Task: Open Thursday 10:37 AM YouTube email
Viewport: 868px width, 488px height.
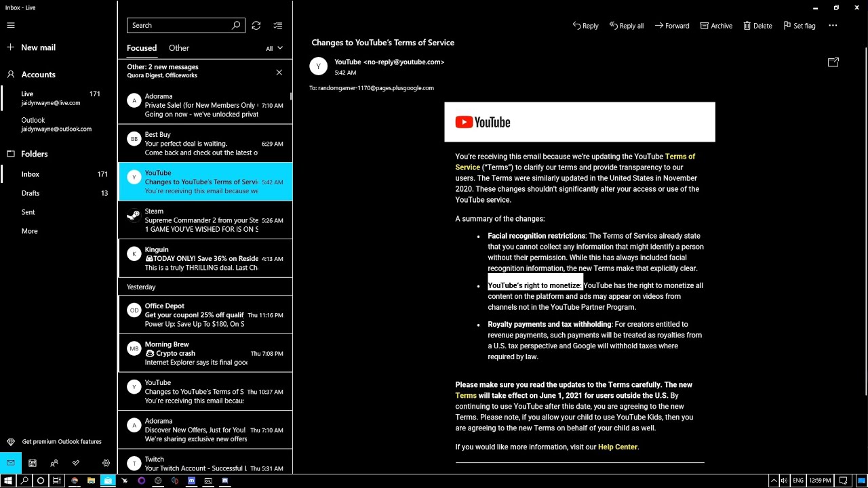Action: pyautogui.click(x=205, y=391)
